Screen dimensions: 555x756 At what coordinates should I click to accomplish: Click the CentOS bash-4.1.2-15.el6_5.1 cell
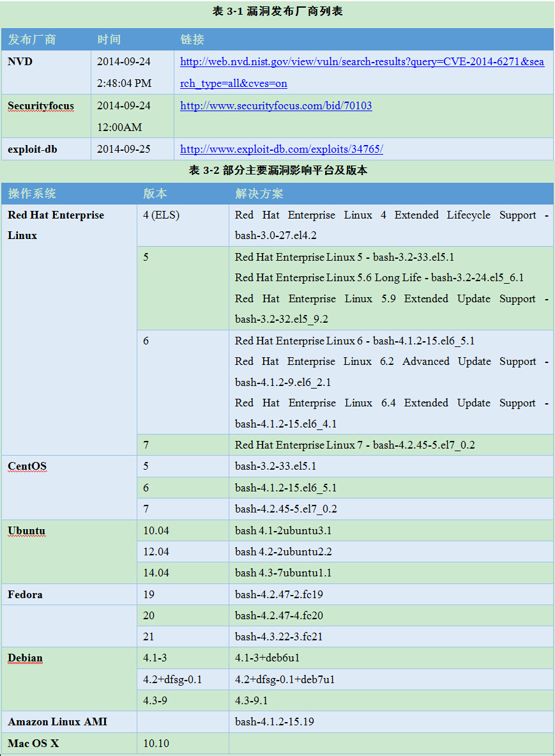(x=392, y=488)
